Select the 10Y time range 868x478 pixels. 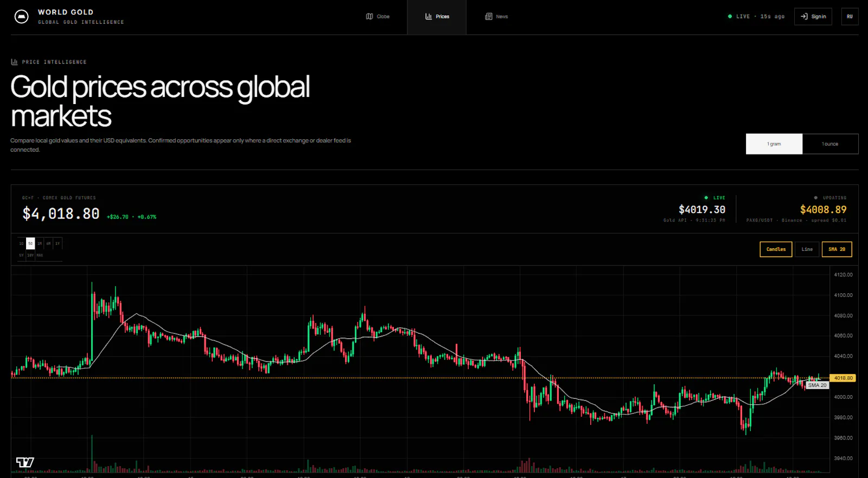coord(30,255)
